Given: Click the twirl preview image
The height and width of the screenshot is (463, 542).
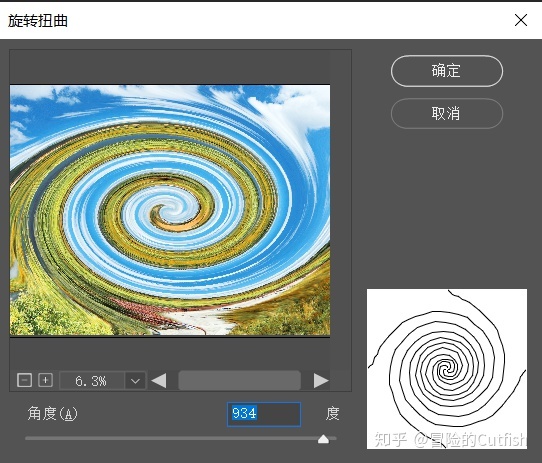Looking at the screenshot, I should [170, 210].
